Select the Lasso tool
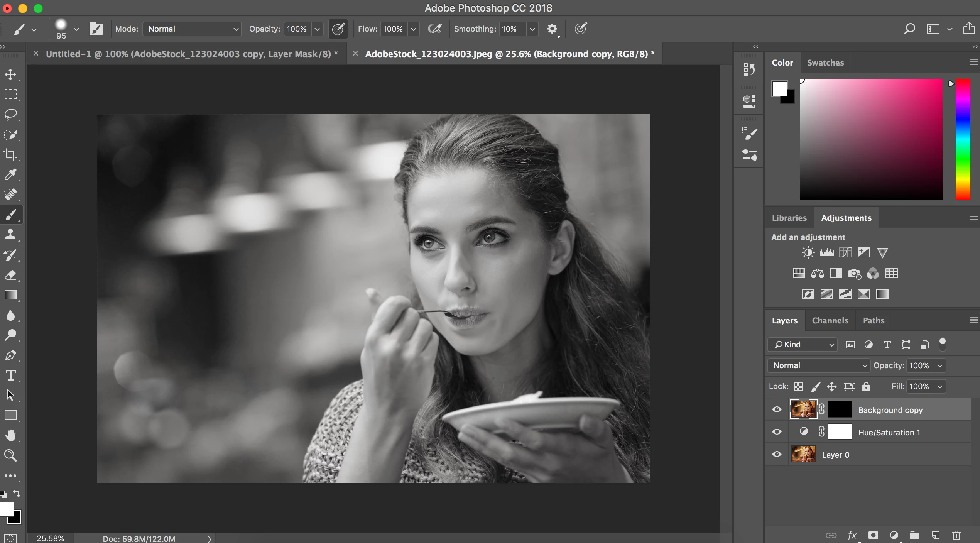 (x=10, y=115)
